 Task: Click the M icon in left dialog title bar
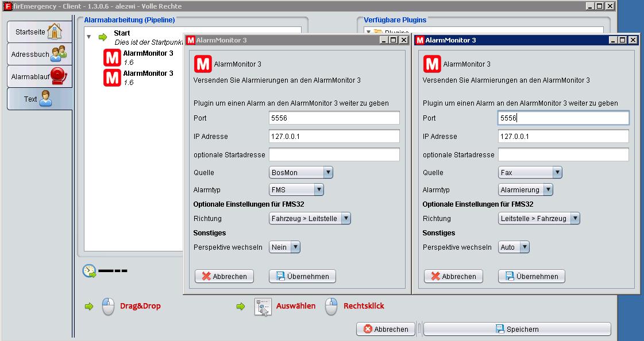tap(191, 40)
